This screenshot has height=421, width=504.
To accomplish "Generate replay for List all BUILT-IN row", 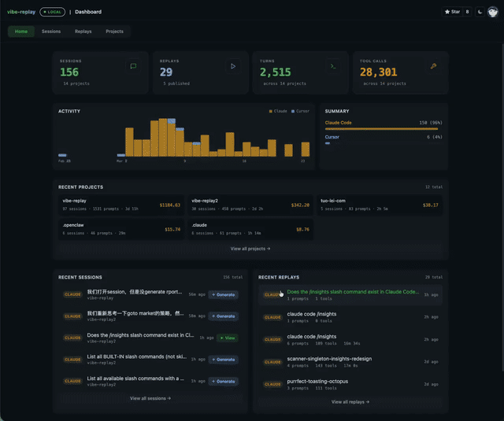I will (224, 360).
